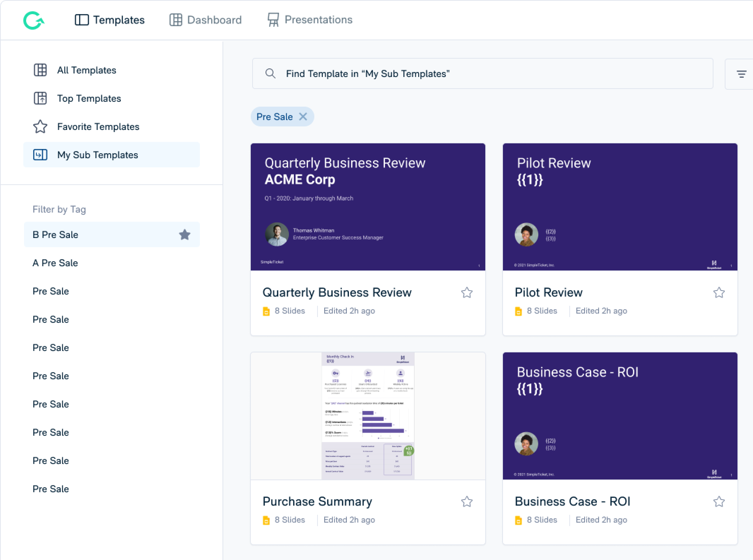This screenshot has width=753, height=560.
Task: Open the Pilot Review template by its title
Action: tap(549, 292)
